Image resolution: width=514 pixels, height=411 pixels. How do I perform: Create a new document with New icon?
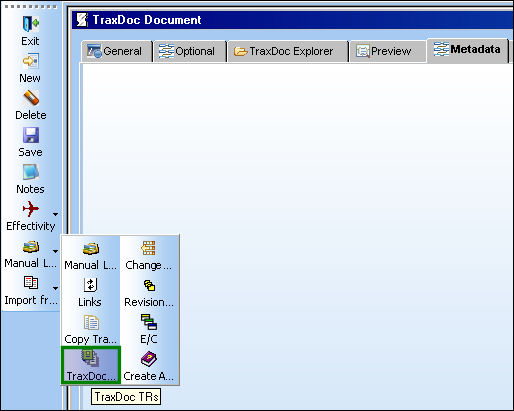point(30,61)
